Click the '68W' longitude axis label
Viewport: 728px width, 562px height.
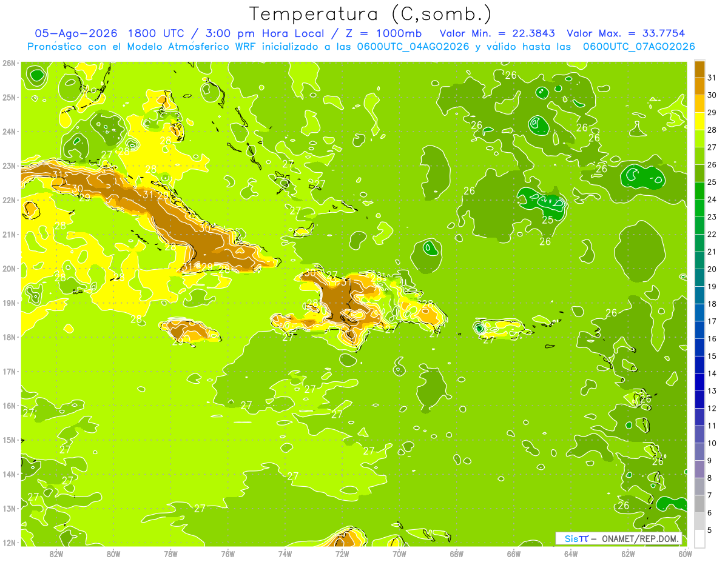click(x=457, y=554)
